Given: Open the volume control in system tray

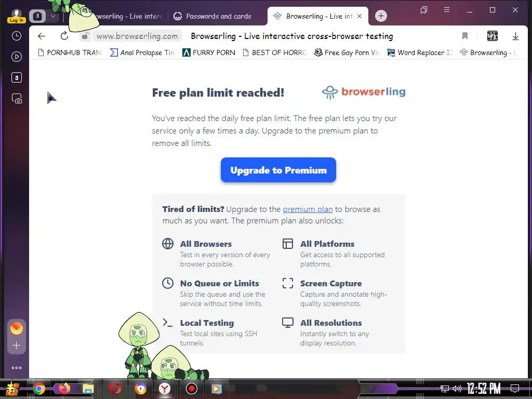Looking at the screenshot, I should click(x=457, y=389).
